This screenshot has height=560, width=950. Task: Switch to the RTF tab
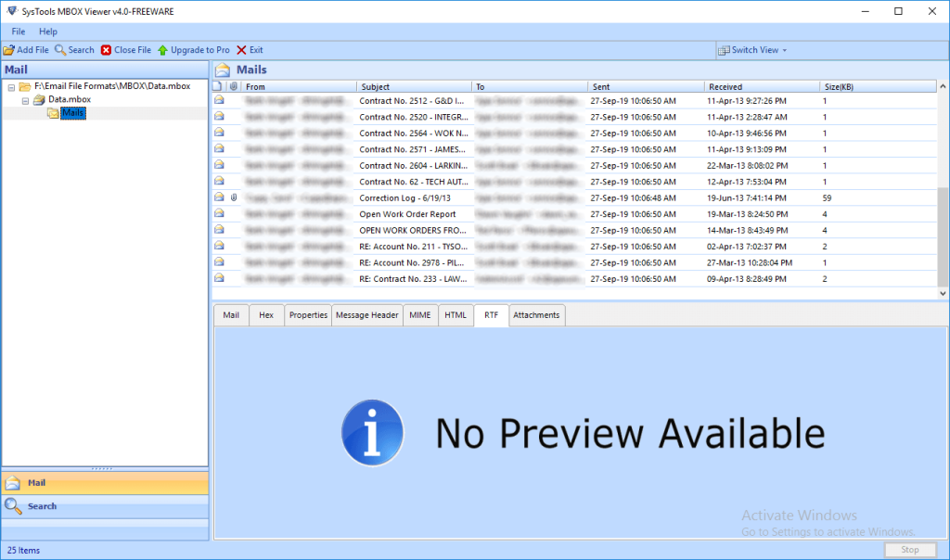coord(492,315)
